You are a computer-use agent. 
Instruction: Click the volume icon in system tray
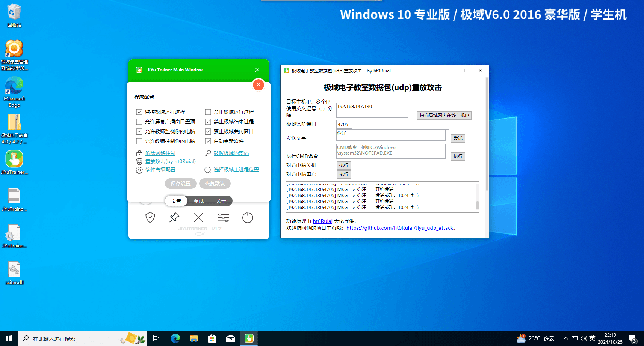[x=584, y=338]
